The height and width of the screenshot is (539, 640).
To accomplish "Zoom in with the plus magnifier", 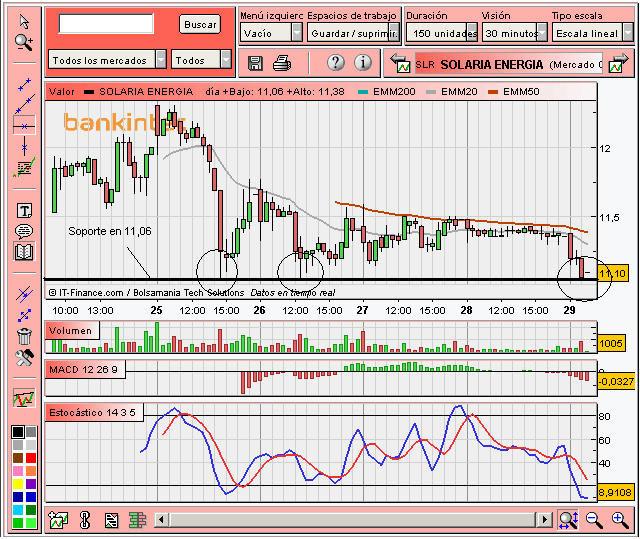I will [620, 520].
